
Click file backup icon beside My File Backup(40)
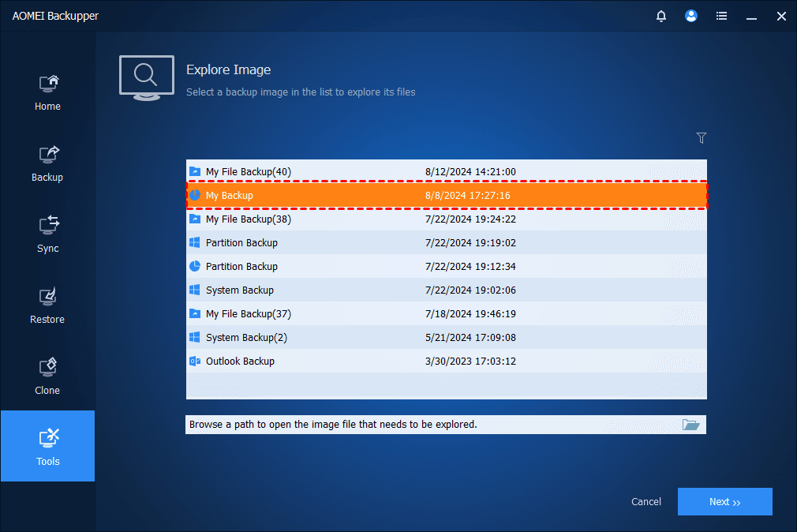pyautogui.click(x=195, y=171)
